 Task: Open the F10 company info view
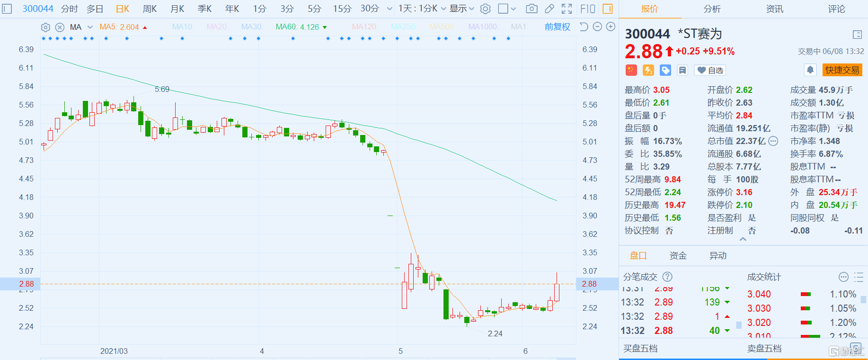588,9
